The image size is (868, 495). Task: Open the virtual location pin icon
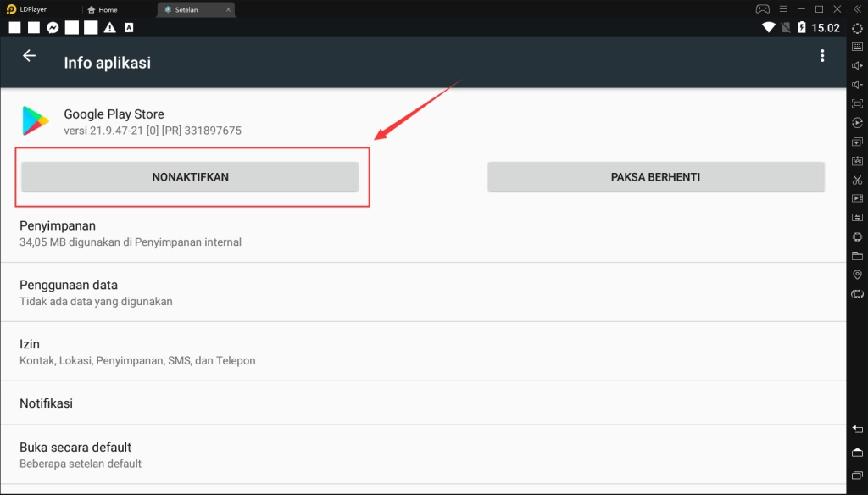[x=857, y=275]
